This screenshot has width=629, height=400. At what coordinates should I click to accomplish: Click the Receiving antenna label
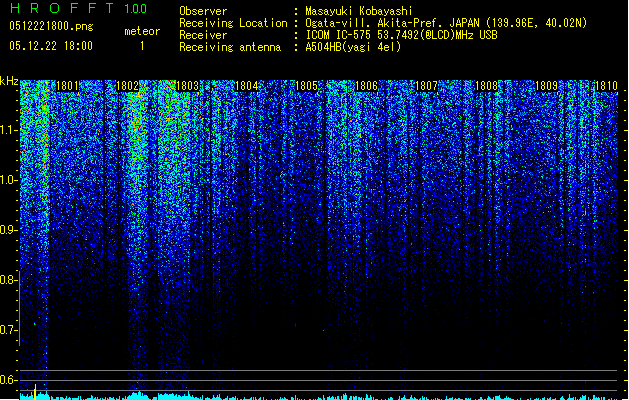pos(230,47)
